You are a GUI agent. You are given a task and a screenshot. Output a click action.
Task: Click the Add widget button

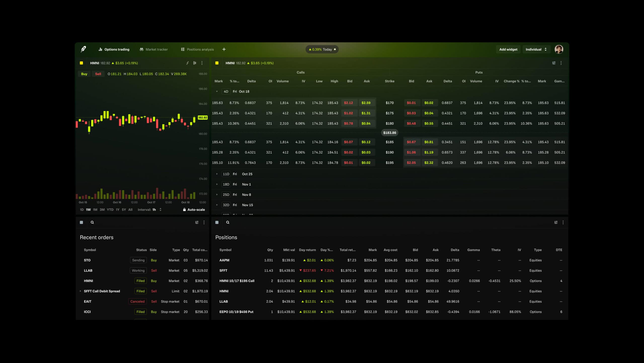pos(508,49)
